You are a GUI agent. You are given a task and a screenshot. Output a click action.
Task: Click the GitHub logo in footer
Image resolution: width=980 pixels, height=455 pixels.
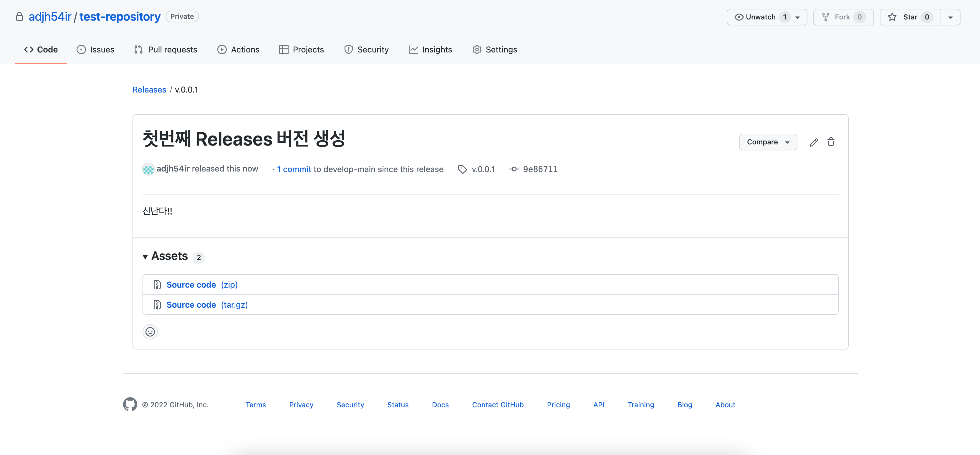pos(130,404)
